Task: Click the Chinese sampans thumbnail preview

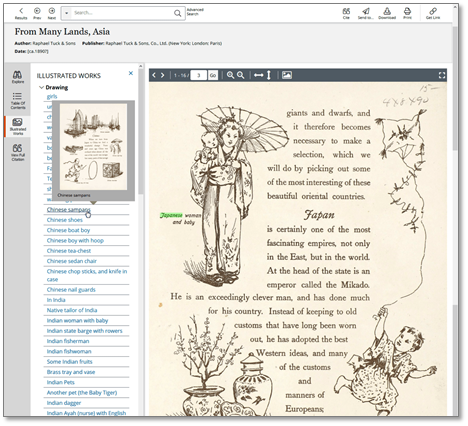Action: pyautogui.click(x=93, y=147)
